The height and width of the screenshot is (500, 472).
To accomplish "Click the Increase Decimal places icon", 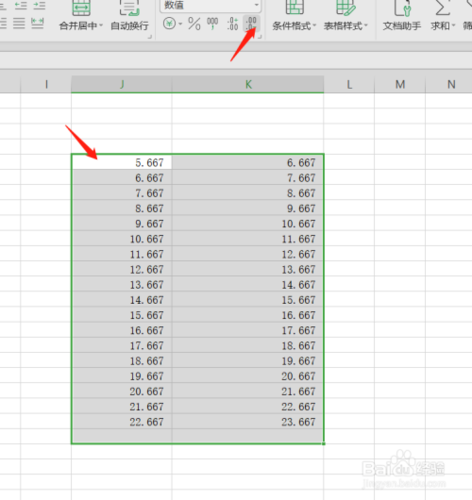I will click(x=232, y=24).
